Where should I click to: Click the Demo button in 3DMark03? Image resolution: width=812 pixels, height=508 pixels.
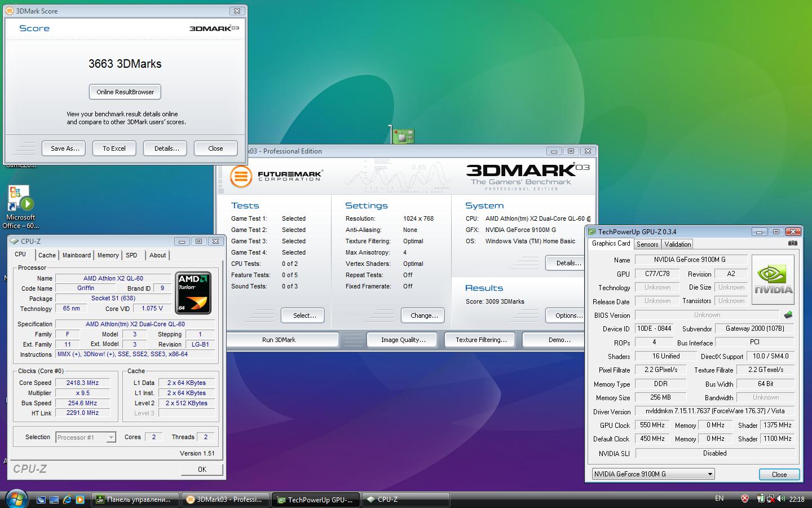click(x=554, y=340)
